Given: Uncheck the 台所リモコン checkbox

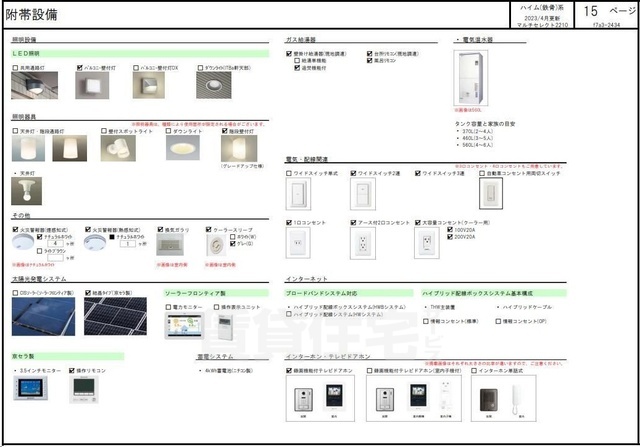Looking at the screenshot, I should tap(369, 53).
